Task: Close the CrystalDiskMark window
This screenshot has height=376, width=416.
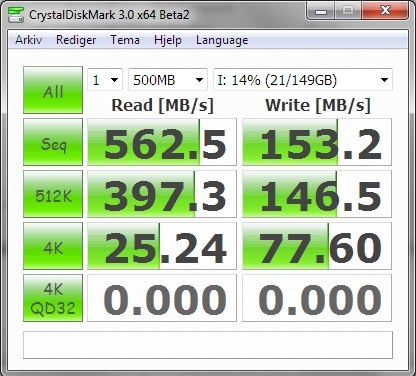Action: [385, 11]
